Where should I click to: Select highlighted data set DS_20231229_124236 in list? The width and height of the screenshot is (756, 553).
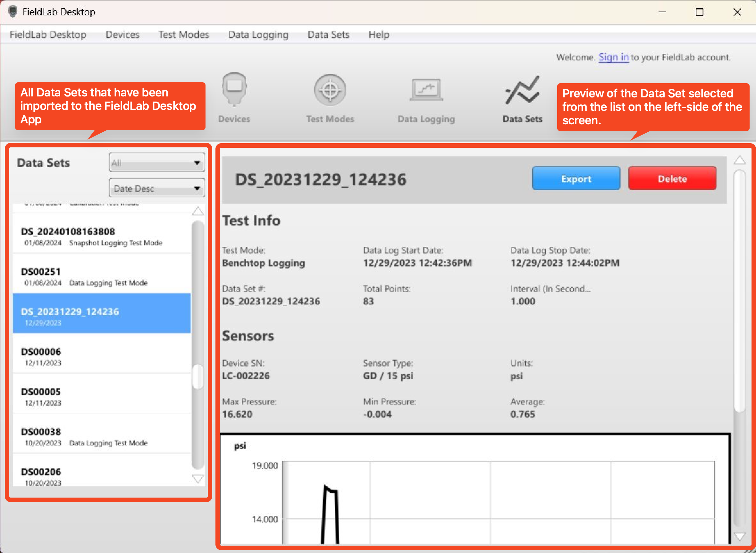coord(102,313)
